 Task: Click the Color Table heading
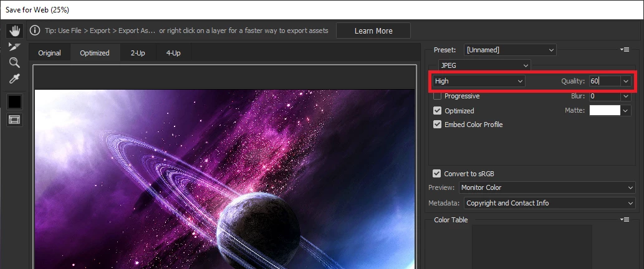451,220
